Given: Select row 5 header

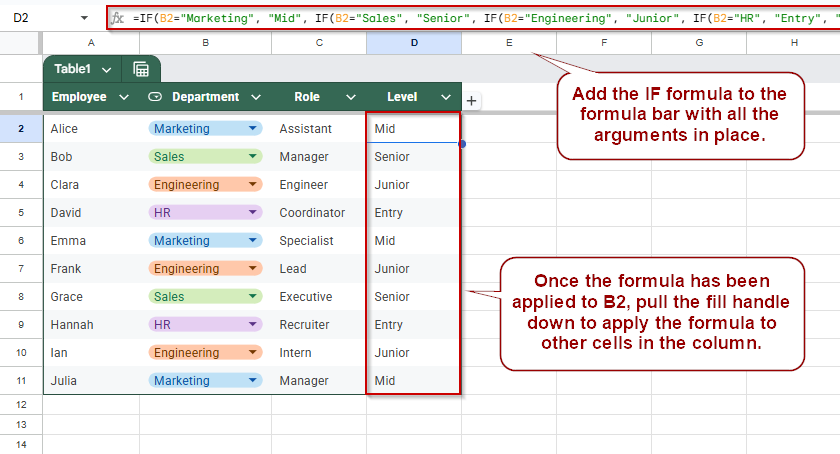Looking at the screenshot, I should click(21, 212).
